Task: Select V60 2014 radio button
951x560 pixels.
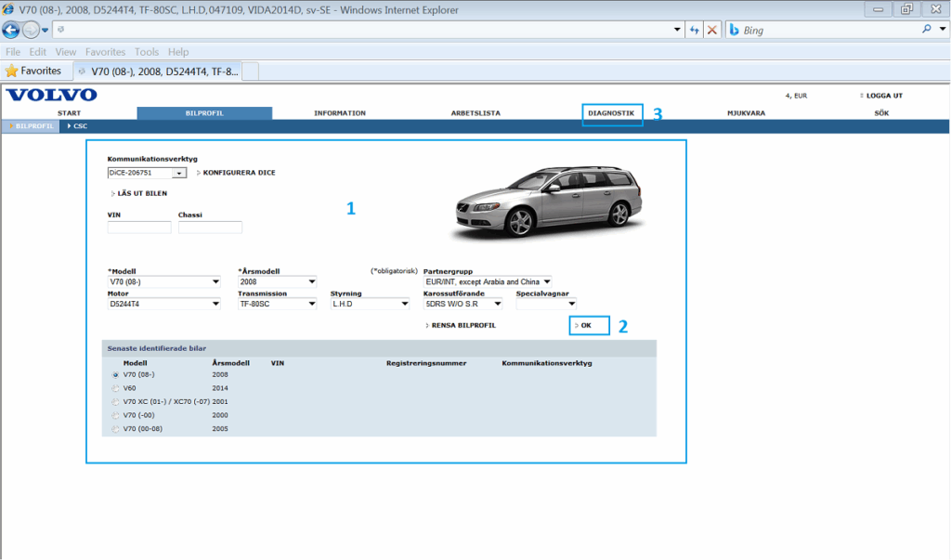Action: [x=115, y=388]
